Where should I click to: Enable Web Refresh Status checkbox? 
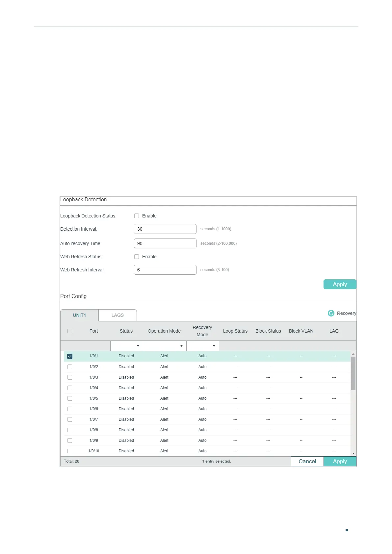(137, 257)
